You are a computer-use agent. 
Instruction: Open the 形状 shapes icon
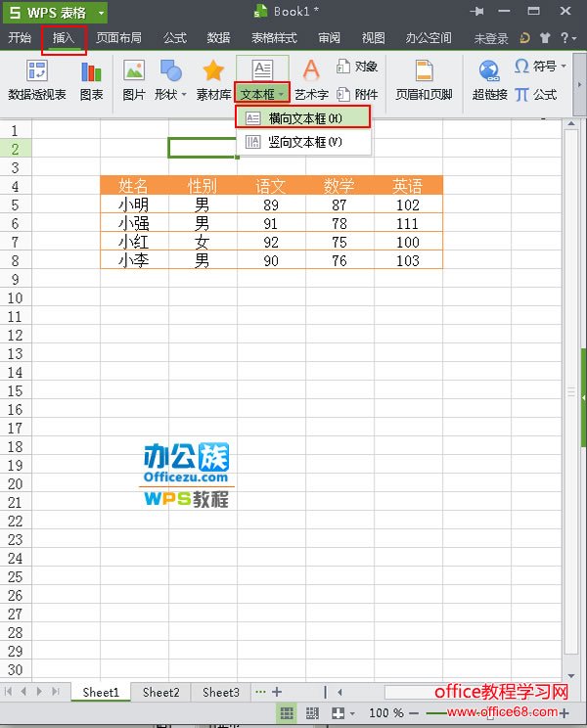tap(171, 71)
